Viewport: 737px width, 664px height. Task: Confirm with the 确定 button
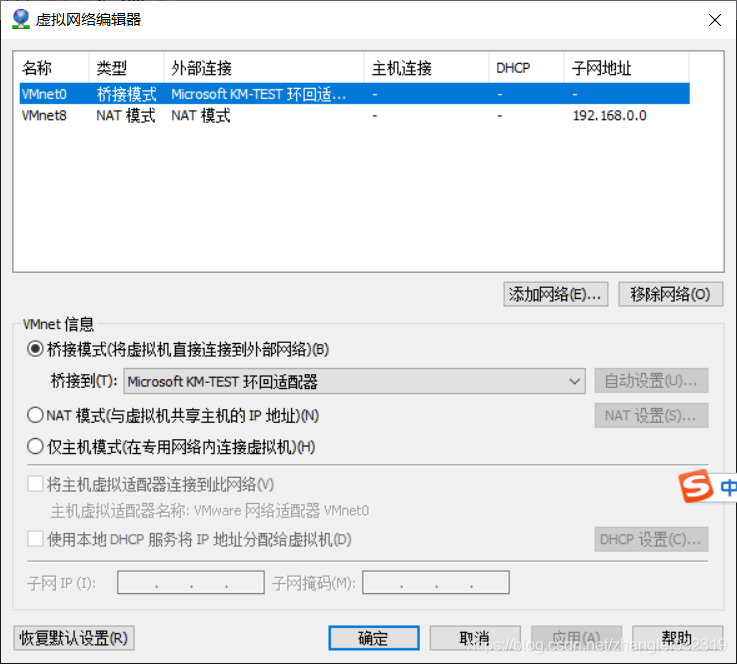coord(374,638)
